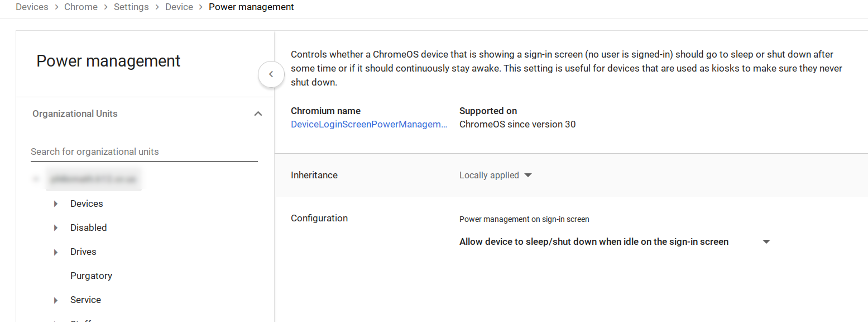Go to Chrome in the breadcrumb
Viewport: 868px width, 322px height.
tap(81, 7)
